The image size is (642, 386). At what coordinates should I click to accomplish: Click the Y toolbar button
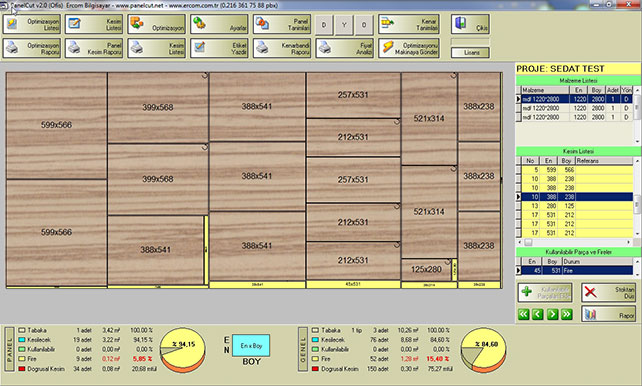click(x=344, y=25)
